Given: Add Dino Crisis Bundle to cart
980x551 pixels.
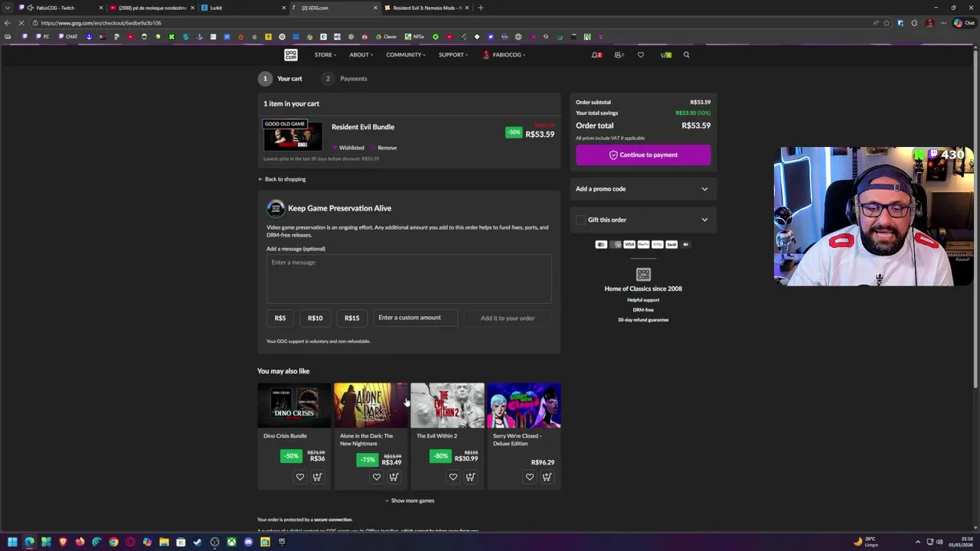Looking at the screenshot, I should (x=317, y=477).
